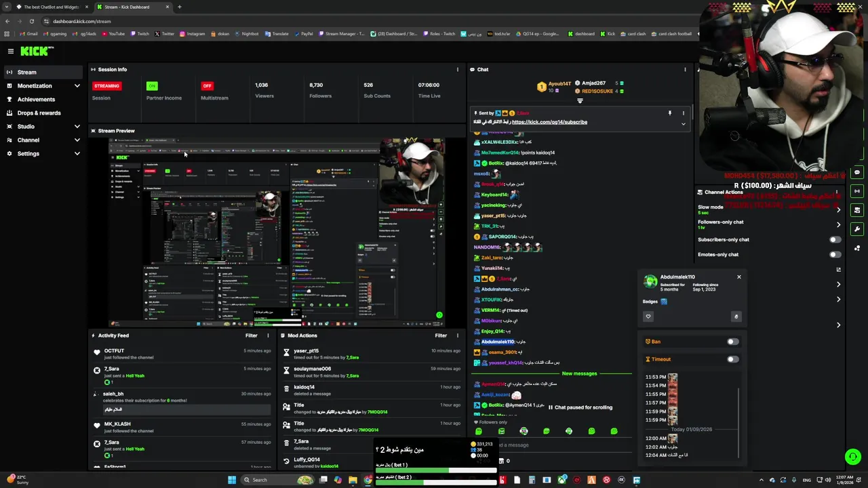This screenshot has height=488, width=868.
Task: Reload the browser page
Action: [31, 21]
